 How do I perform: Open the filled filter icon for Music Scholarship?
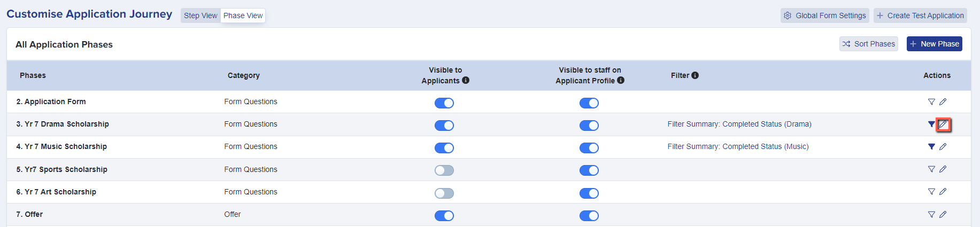[x=931, y=146]
